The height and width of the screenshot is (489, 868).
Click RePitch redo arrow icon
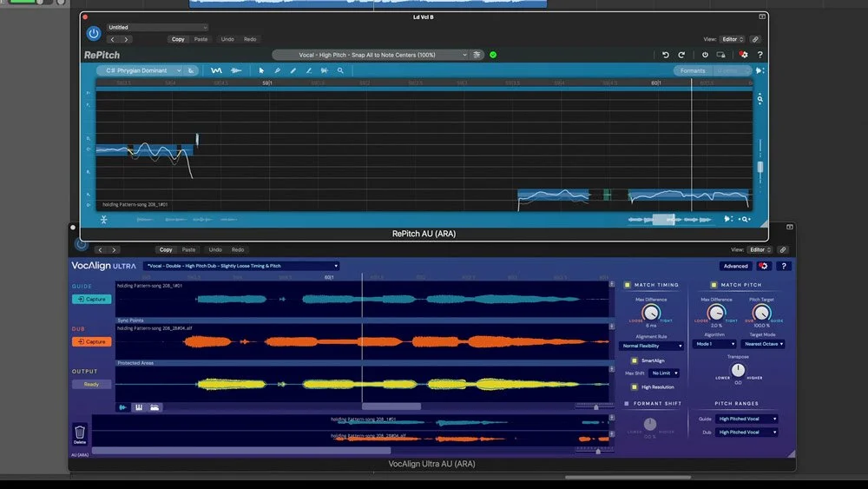coord(681,55)
